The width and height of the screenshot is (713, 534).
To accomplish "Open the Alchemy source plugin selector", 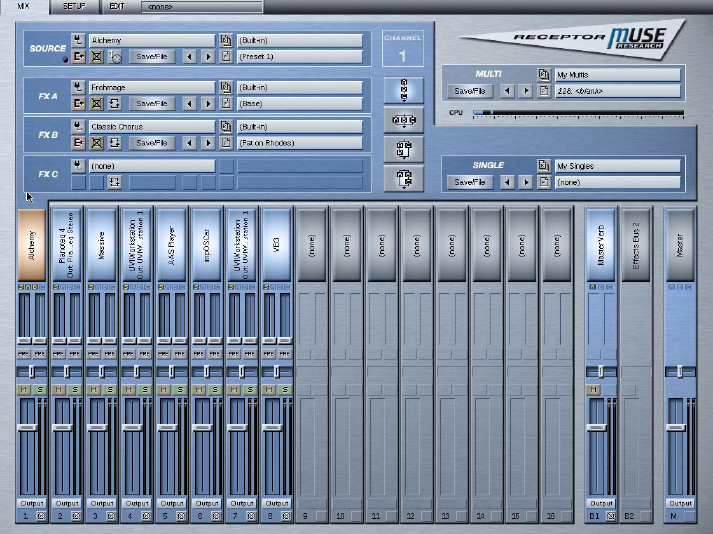I will pos(152,41).
